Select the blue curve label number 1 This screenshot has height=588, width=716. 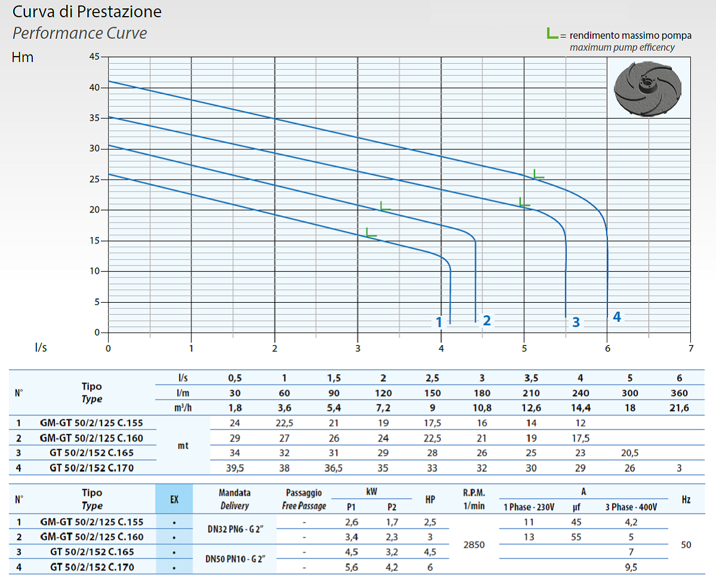(439, 322)
